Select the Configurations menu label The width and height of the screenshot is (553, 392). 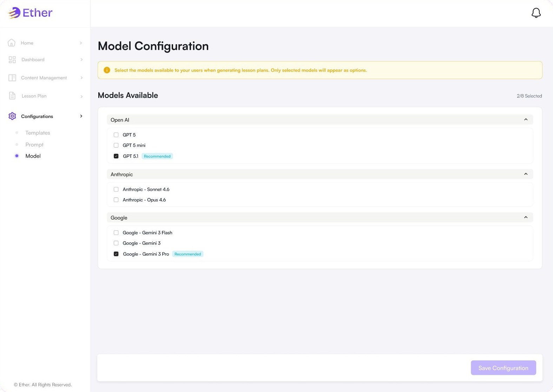tap(37, 116)
